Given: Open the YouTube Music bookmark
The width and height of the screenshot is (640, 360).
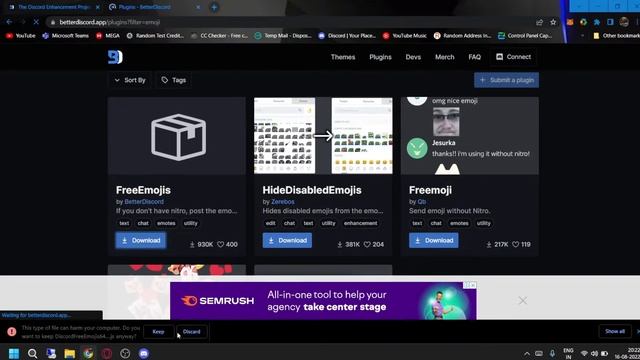Looking at the screenshot, I should click(x=404, y=36).
